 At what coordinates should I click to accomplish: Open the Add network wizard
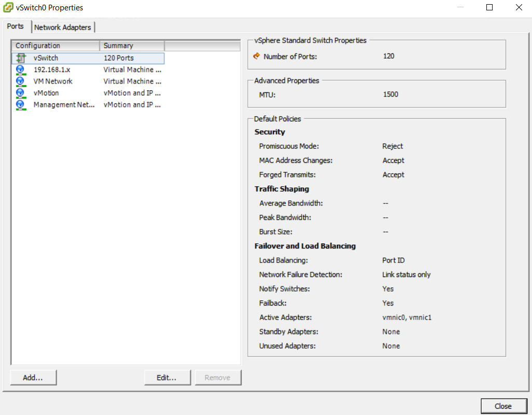coord(33,378)
